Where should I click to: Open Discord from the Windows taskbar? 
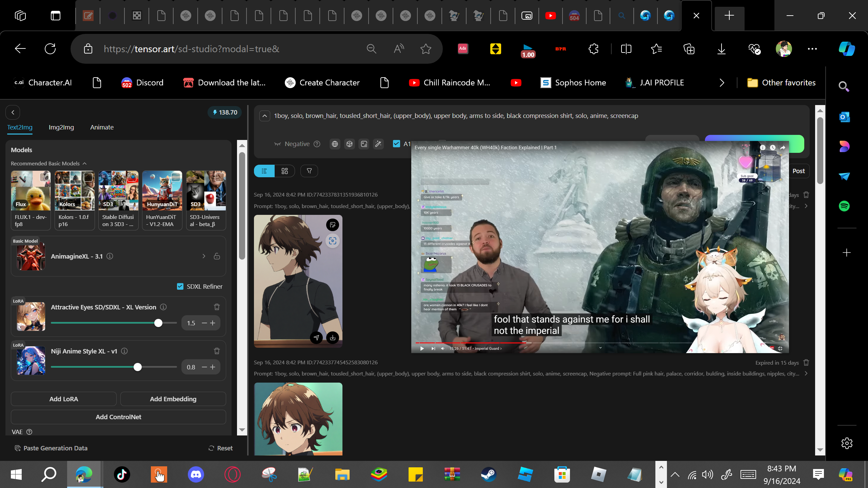196,474
